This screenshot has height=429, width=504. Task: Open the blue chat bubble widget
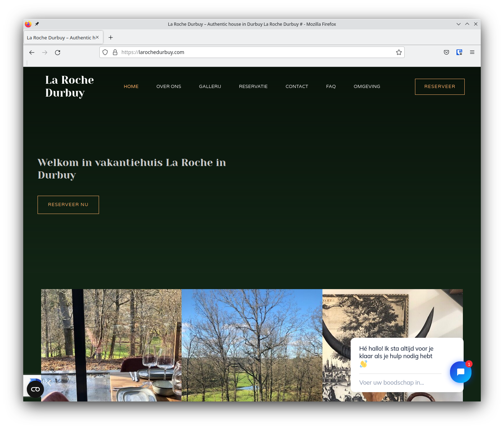460,372
